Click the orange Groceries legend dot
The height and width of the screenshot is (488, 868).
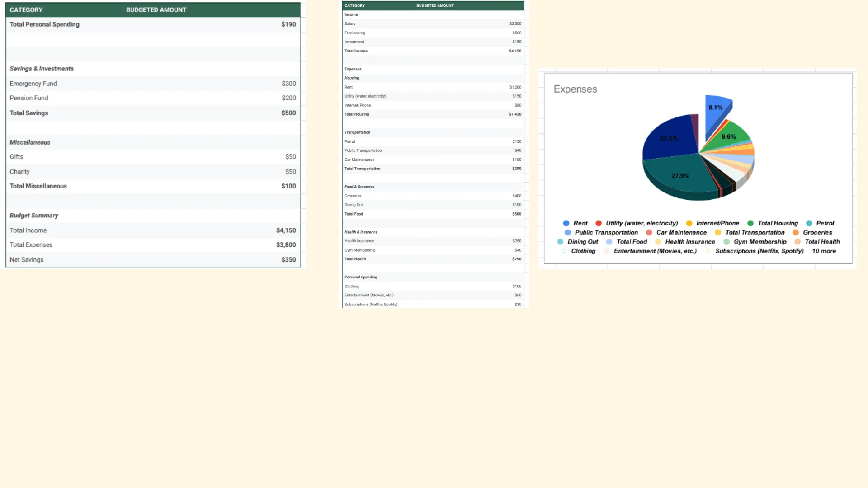(796, 233)
